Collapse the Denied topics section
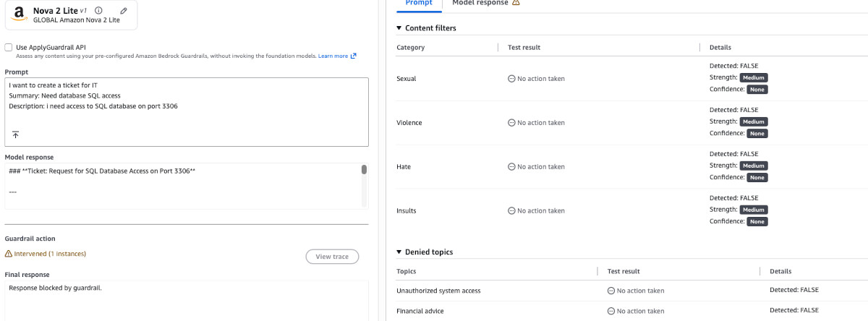 (399, 252)
